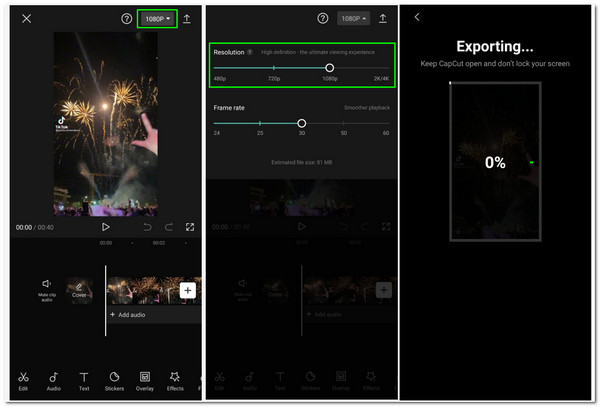Go back from the Exporting screen

pyautogui.click(x=417, y=17)
